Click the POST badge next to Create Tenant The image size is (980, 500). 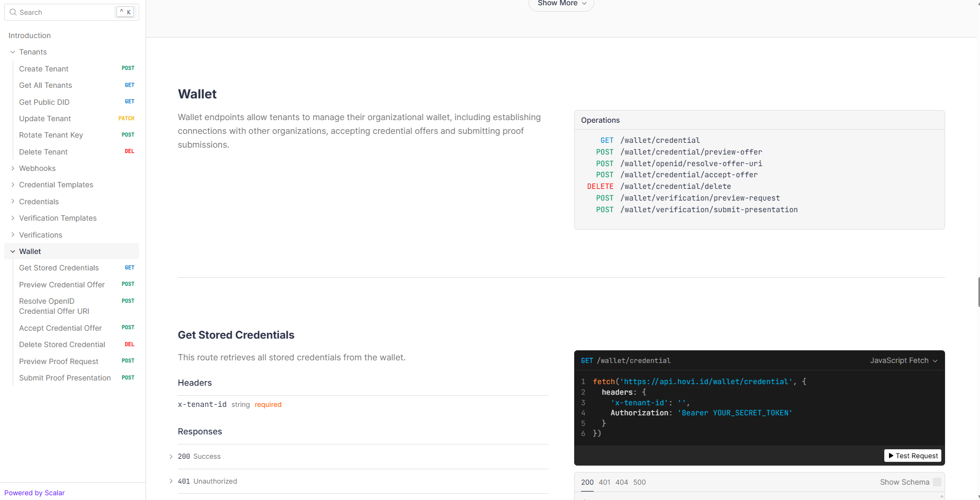point(128,68)
